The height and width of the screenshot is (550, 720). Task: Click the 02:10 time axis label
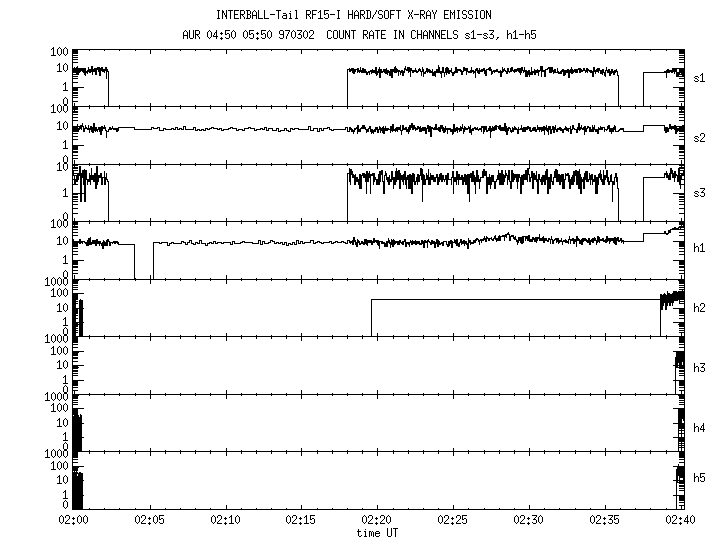[226, 520]
